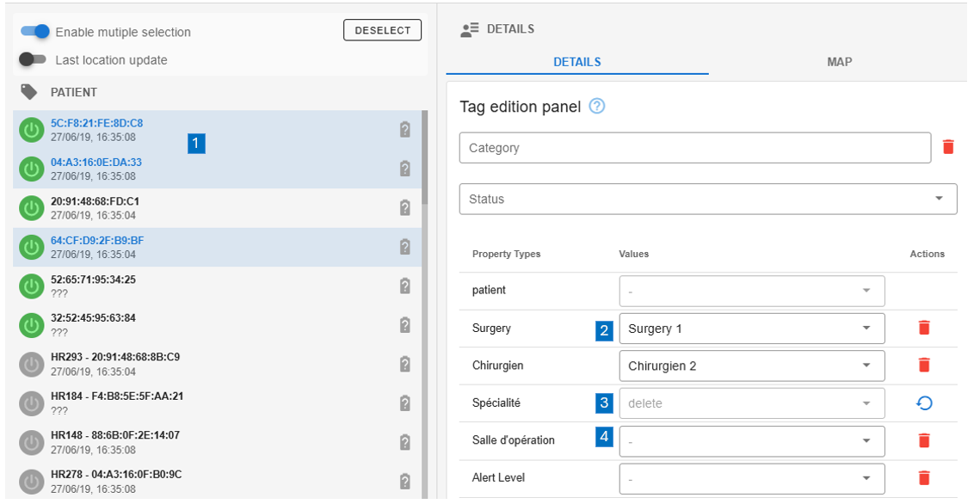Delete the Alert Level property row

pos(924,477)
